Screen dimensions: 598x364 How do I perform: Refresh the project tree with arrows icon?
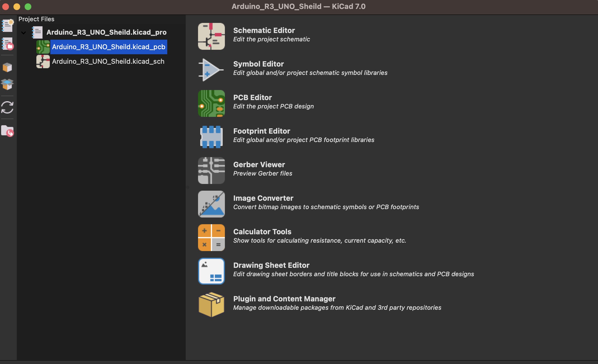point(8,107)
